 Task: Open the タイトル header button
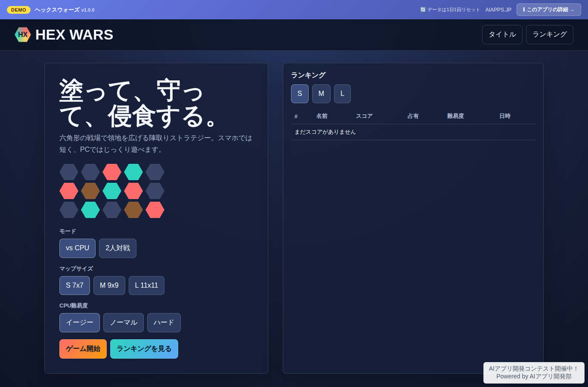click(502, 34)
